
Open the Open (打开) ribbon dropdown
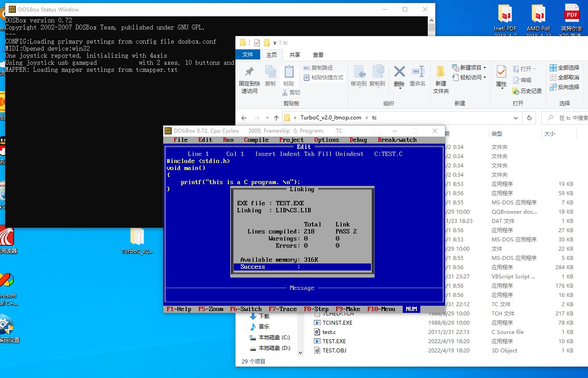coord(524,69)
